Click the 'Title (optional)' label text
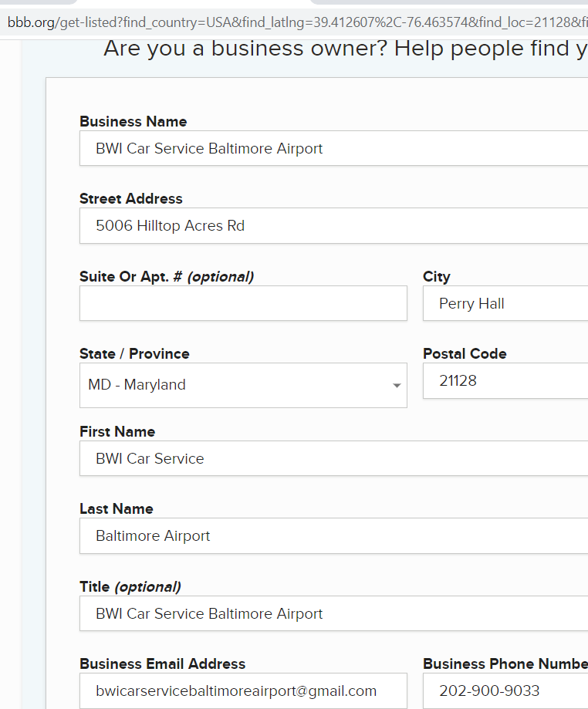The image size is (588, 709). 130,587
